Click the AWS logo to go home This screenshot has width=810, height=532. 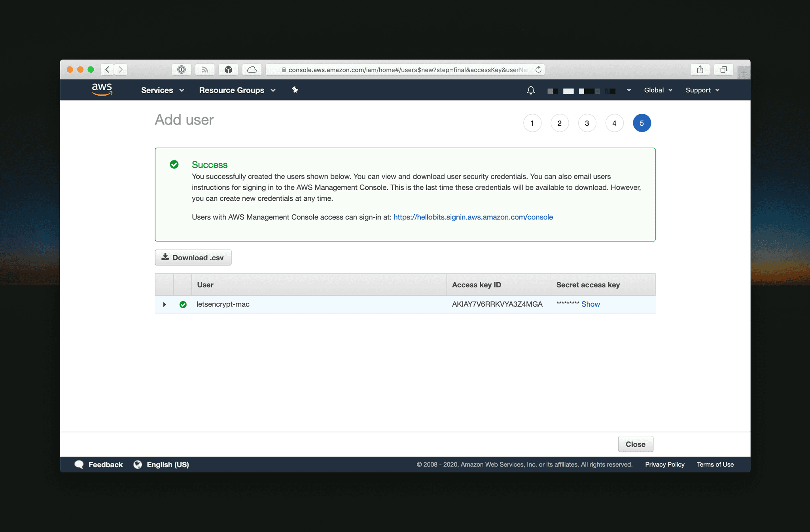pos(102,90)
